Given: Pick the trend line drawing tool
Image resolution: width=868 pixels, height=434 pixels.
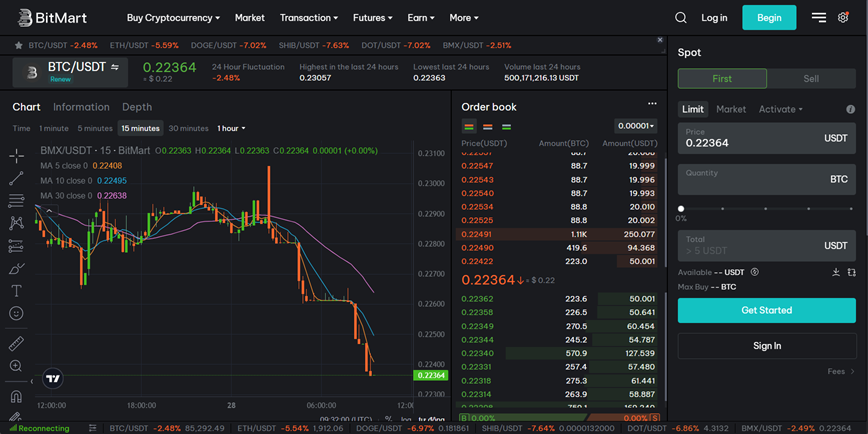Looking at the screenshot, I should (16, 178).
